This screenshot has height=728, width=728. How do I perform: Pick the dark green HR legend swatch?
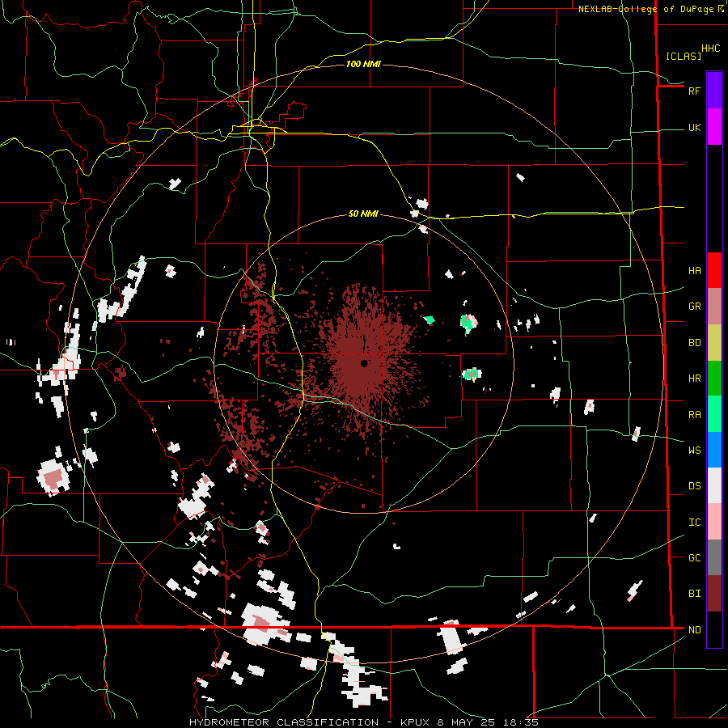tap(714, 379)
